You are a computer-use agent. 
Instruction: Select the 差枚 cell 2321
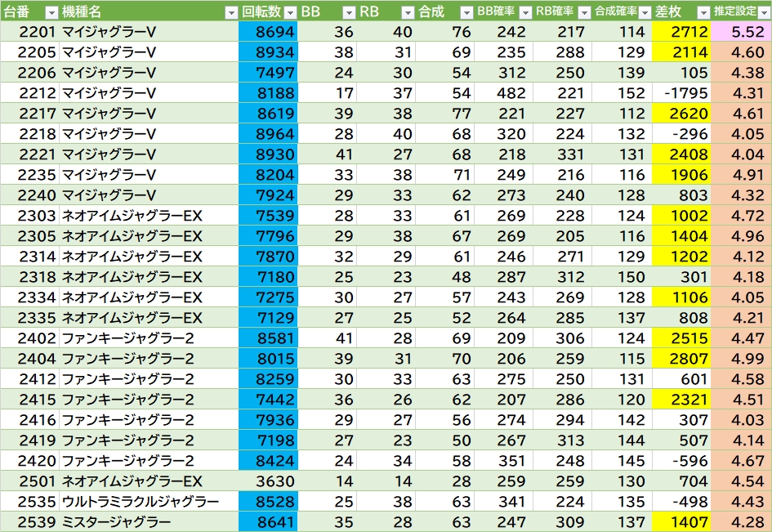point(681,400)
